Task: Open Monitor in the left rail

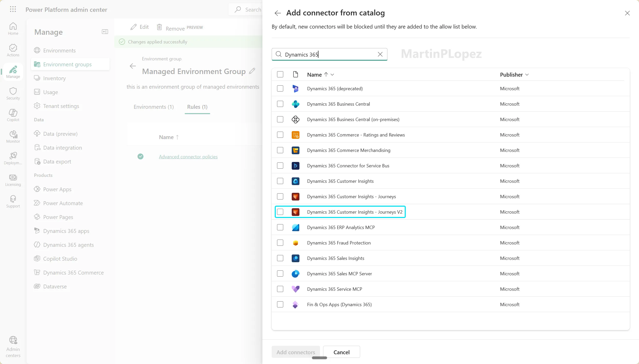Action: (x=13, y=137)
